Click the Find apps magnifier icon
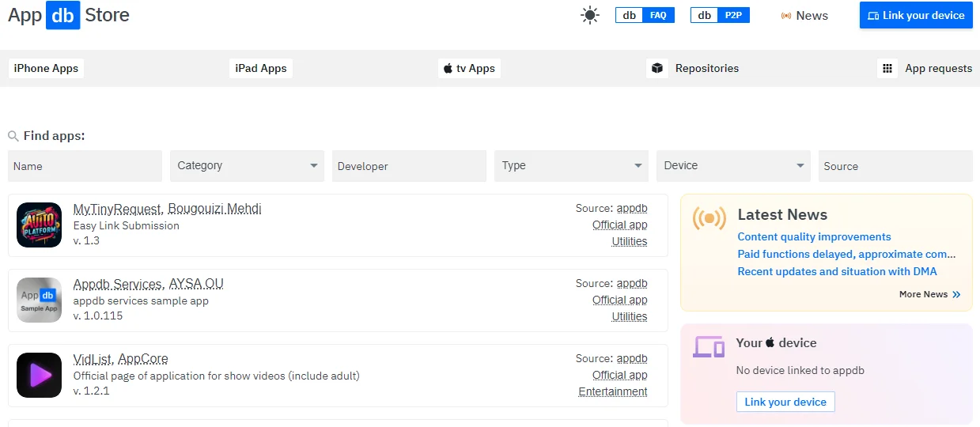 [x=13, y=136]
